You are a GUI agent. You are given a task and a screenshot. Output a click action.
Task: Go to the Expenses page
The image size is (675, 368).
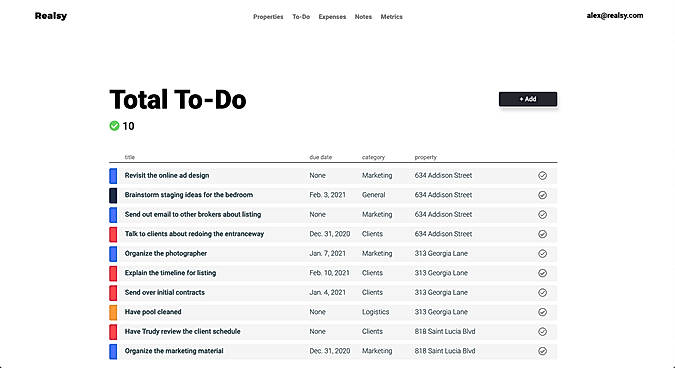coord(332,17)
